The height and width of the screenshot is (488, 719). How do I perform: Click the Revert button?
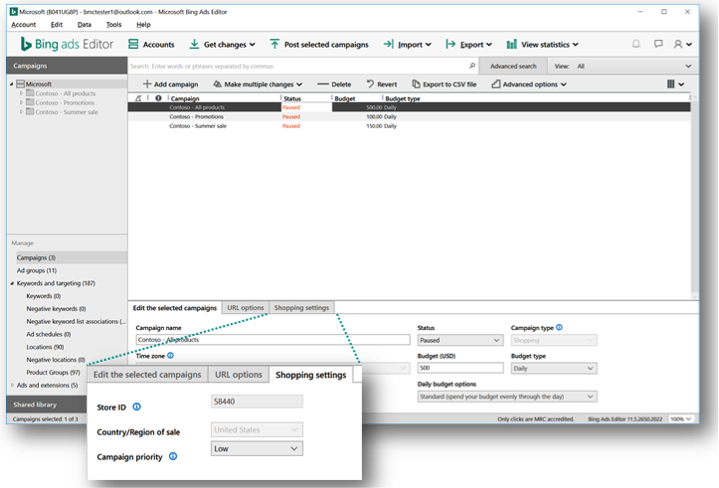pyautogui.click(x=382, y=84)
